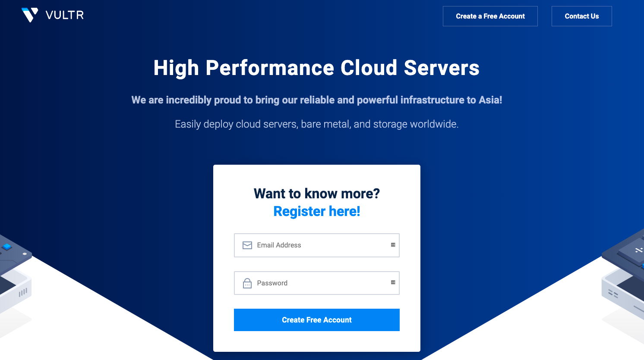Open Create a Free Account header button
Viewport: 644px width, 360px height.
tap(490, 16)
